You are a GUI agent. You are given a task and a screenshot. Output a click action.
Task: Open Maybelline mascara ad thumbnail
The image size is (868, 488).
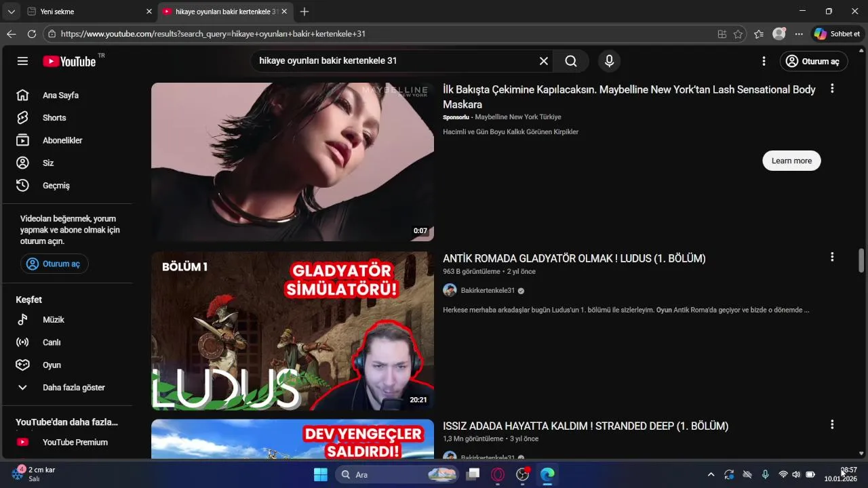coord(292,162)
